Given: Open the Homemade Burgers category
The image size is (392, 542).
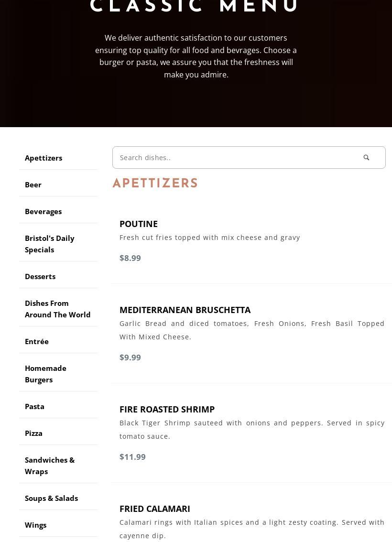Looking at the screenshot, I should pyautogui.click(x=45, y=374).
